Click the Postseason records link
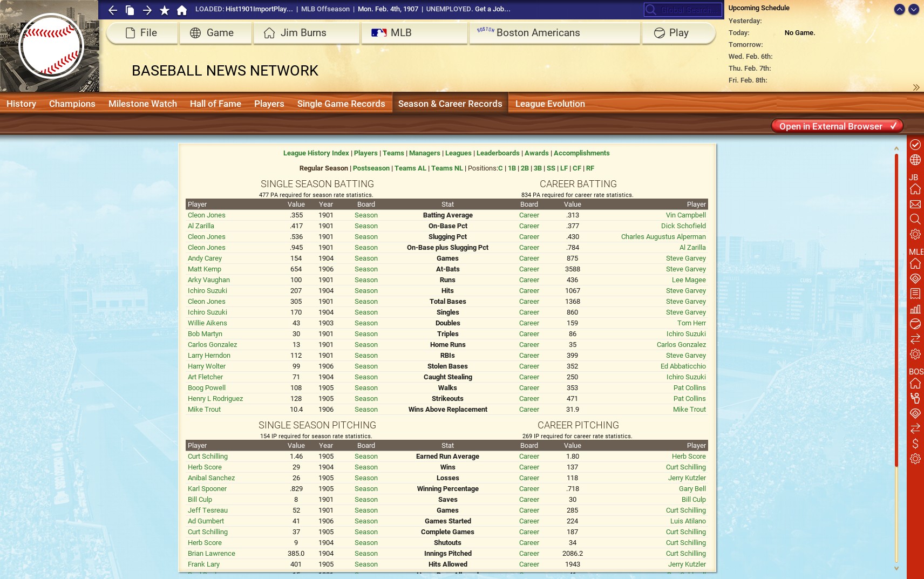 coord(371,168)
